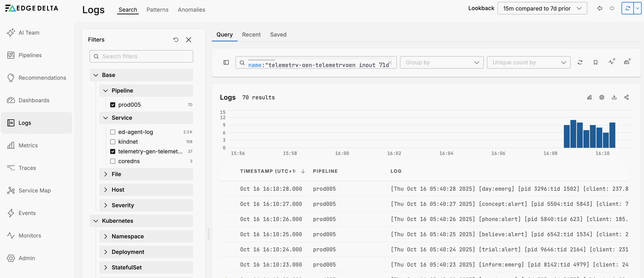Screen dimensions: 644x278
Task: Click the download logs icon
Action: [x=614, y=97]
